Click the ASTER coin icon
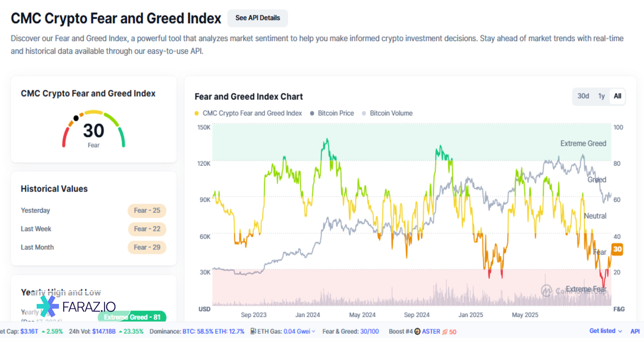This screenshot has height=338, width=644. (x=417, y=332)
